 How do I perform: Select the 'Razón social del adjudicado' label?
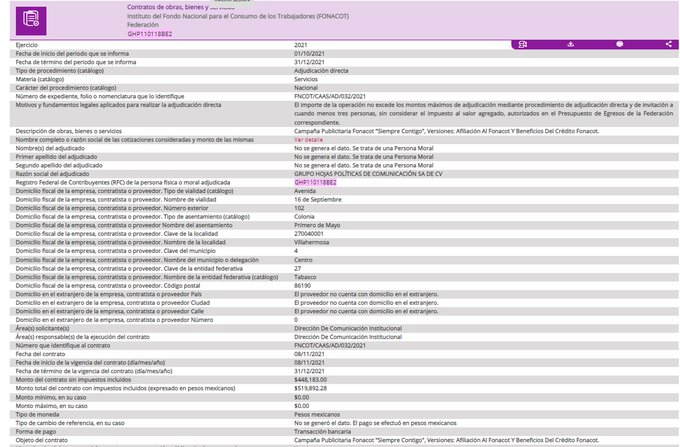[x=52, y=174]
